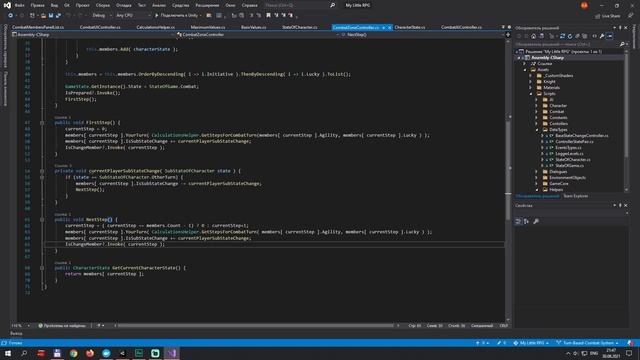Image resolution: width=640 pixels, height=360 pixels.
Task: Click the Turn-Based Combat System branch button
Action: point(587,343)
